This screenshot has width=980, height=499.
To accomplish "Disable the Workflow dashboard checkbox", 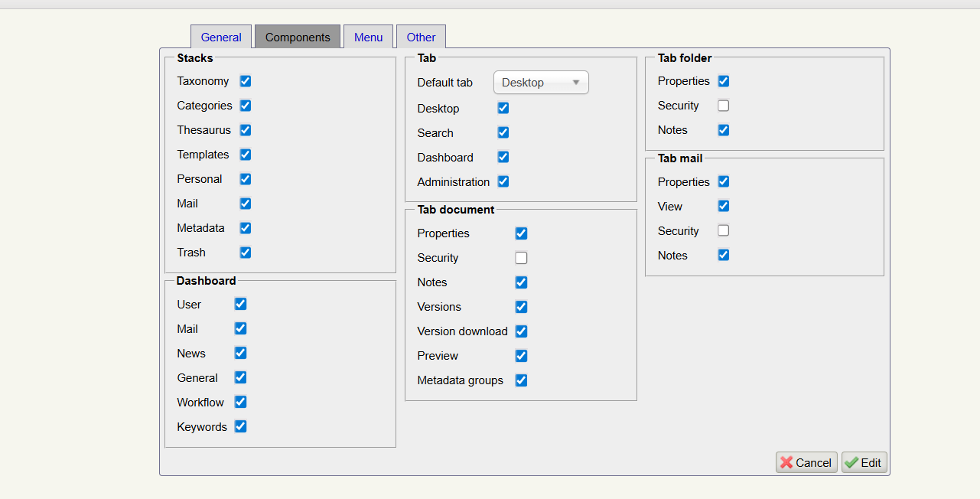I will (x=240, y=403).
